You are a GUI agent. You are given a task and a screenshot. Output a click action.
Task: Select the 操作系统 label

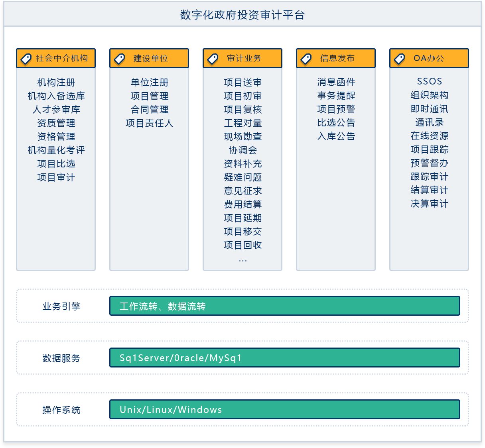coord(61,410)
